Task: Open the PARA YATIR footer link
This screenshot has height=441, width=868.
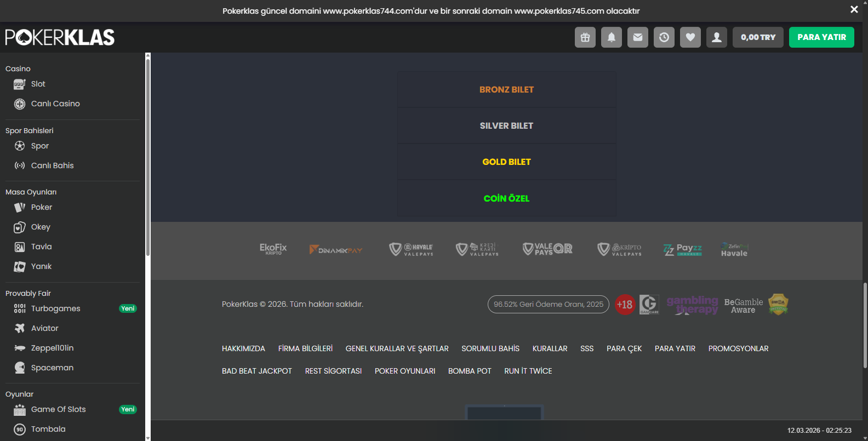Action: tap(675, 348)
